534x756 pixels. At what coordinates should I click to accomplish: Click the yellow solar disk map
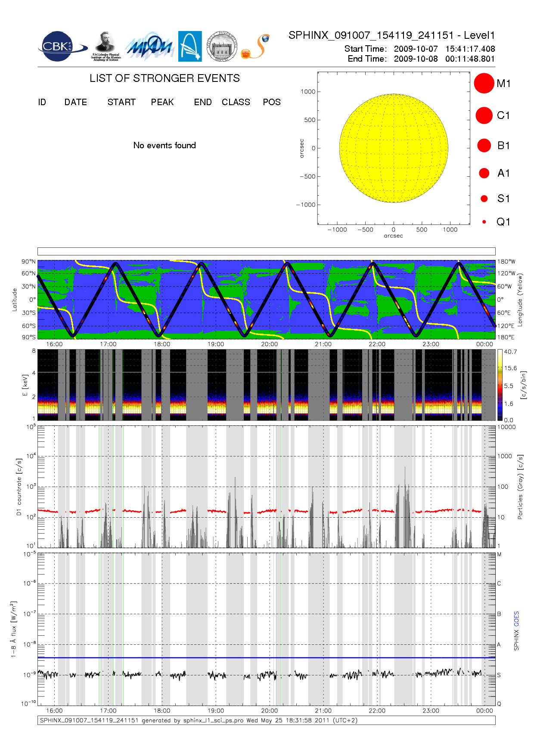coord(394,148)
